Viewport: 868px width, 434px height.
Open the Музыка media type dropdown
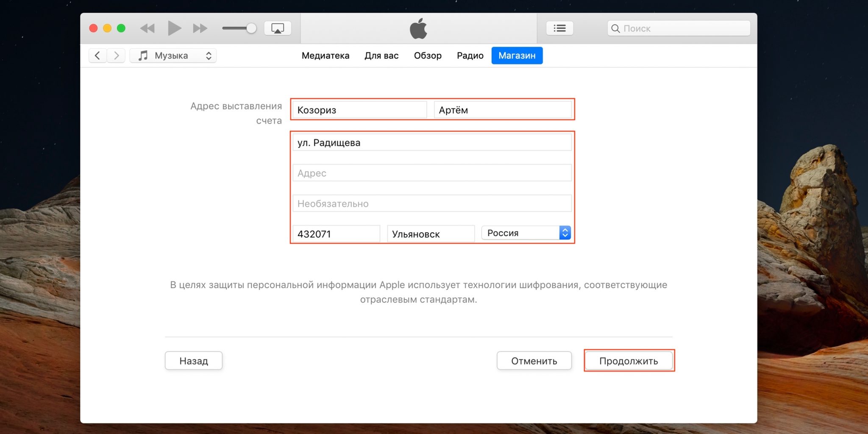(173, 56)
